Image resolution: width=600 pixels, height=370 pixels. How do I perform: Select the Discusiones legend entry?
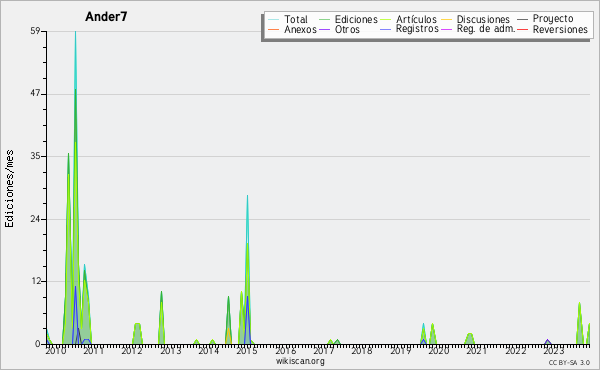click(x=483, y=19)
